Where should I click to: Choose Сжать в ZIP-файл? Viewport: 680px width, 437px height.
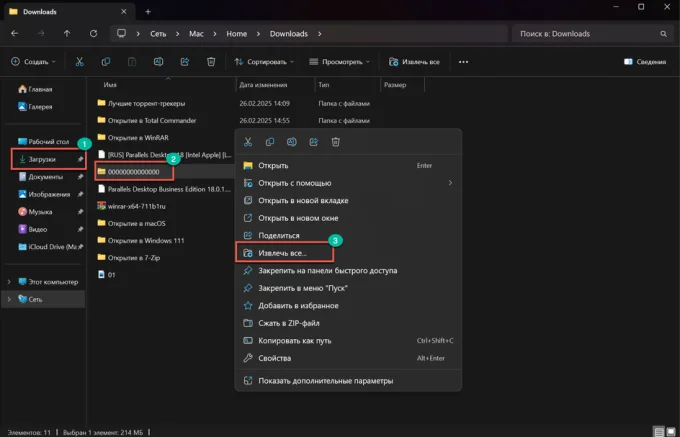point(348,323)
